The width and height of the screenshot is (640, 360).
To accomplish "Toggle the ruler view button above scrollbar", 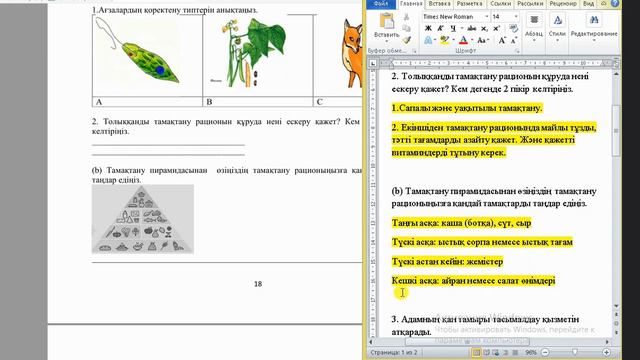I will point(616,64).
